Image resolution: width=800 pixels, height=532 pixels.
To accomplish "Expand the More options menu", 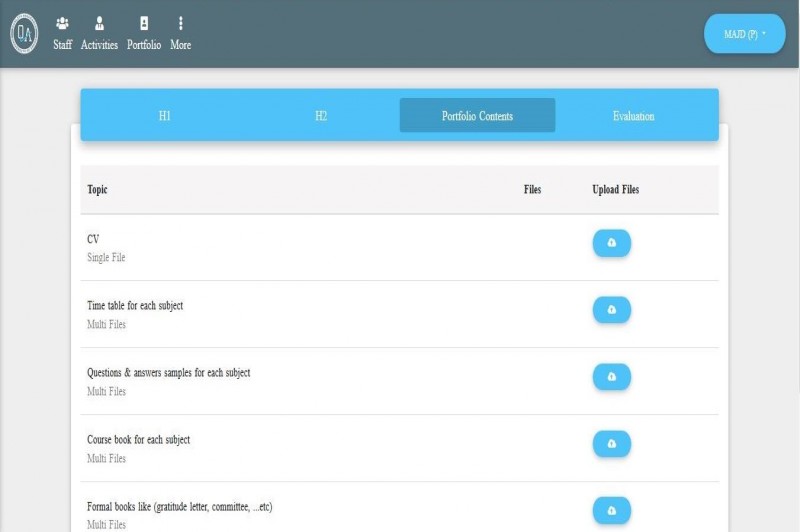I will tap(180, 33).
